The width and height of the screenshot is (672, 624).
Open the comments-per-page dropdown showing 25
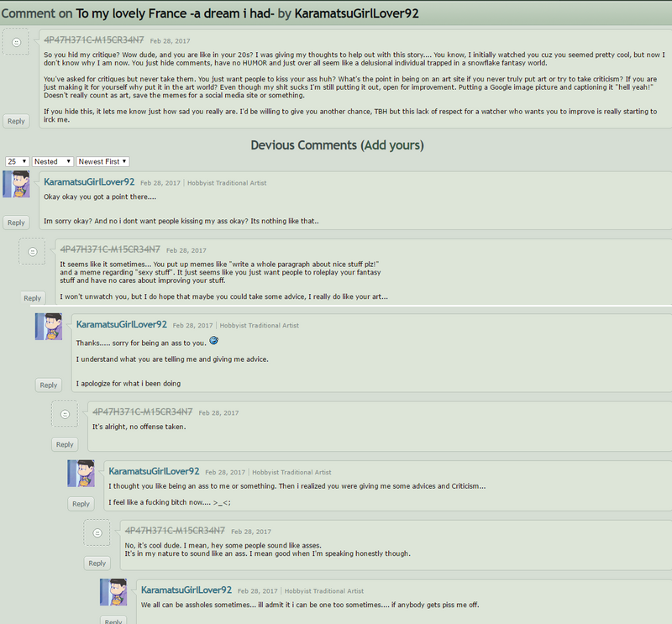tap(17, 161)
